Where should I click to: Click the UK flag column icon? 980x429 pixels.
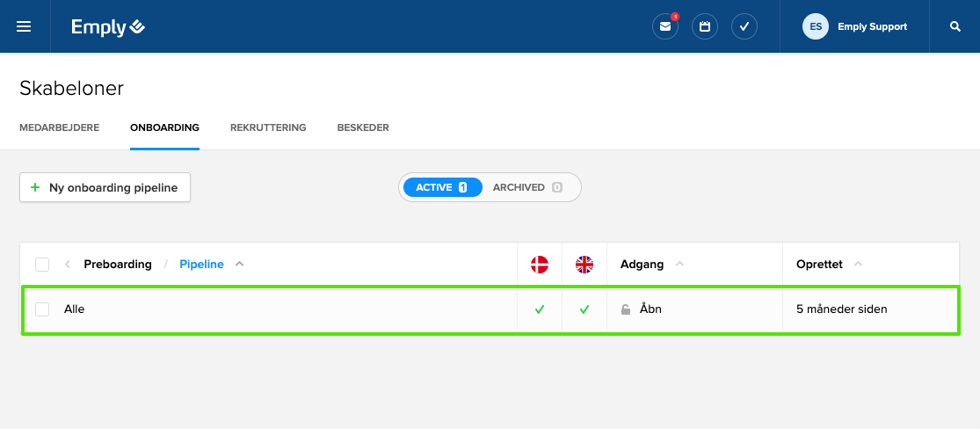click(x=584, y=264)
